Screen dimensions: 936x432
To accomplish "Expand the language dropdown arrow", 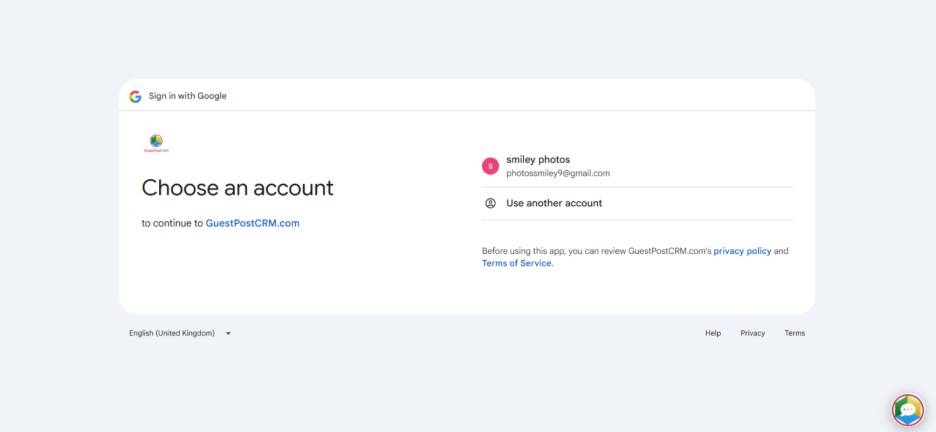I will click(x=228, y=333).
